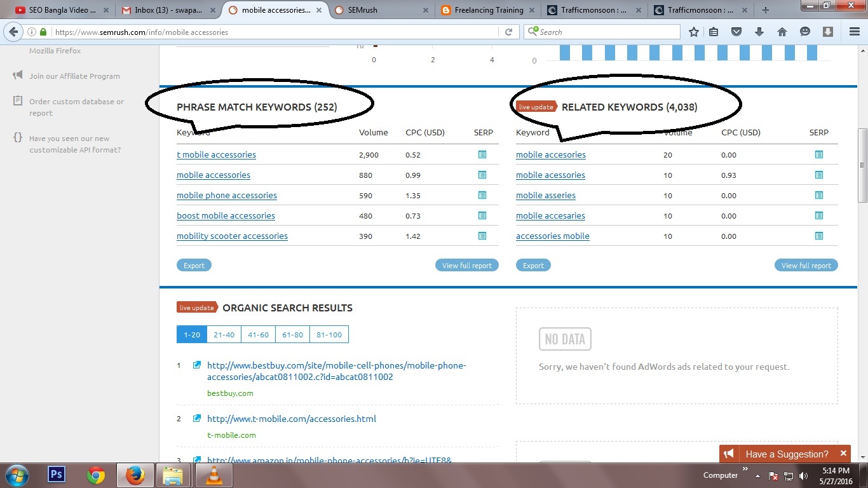This screenshot has width=868, height=488.
Task: Open SERP icon for mobile accesories row
Action: (819, 154)
